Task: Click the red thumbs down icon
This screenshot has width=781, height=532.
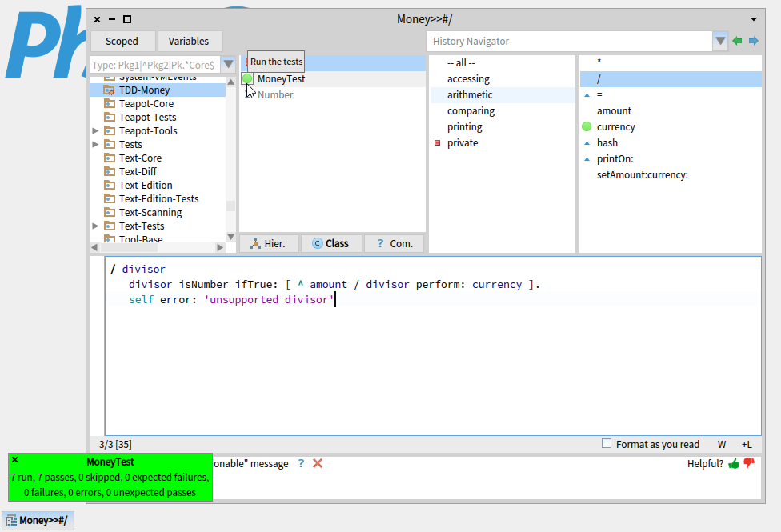Action: point(749,464)
